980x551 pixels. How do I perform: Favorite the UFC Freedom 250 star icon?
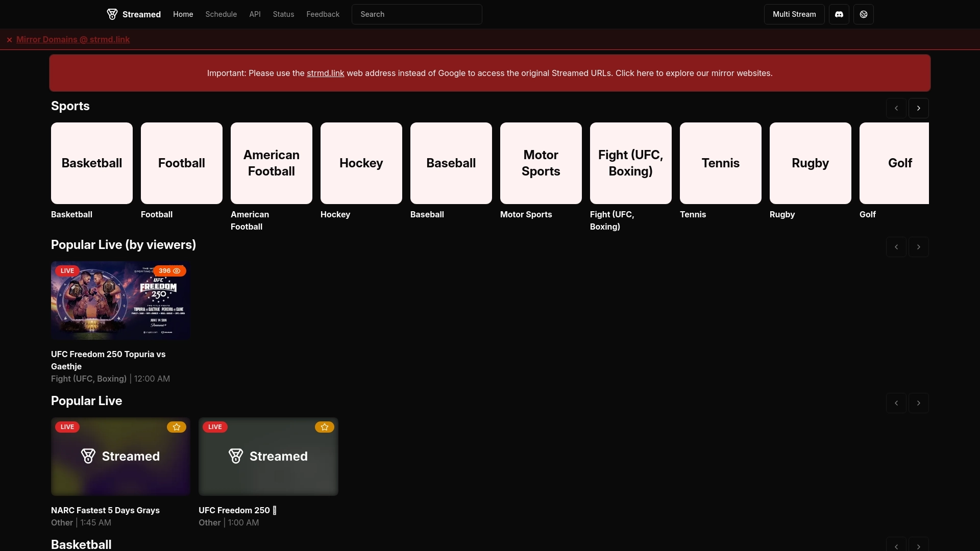[x=325, y=427]
